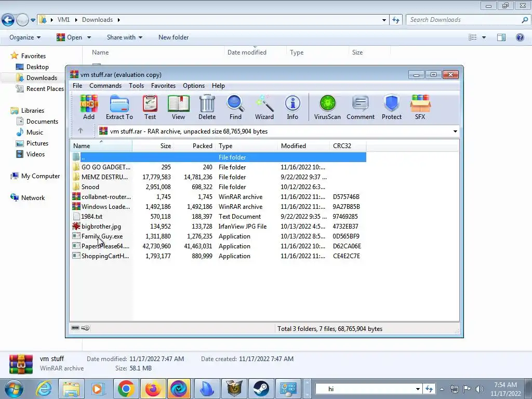Select Network in navigation pane
Screen dimensions: 532x399
[28, 198]
